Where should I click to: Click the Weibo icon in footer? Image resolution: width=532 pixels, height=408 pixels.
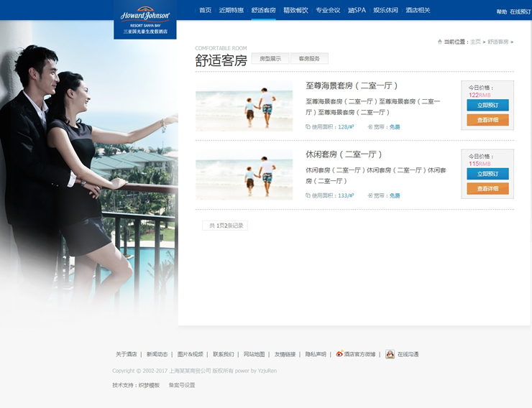339,354
